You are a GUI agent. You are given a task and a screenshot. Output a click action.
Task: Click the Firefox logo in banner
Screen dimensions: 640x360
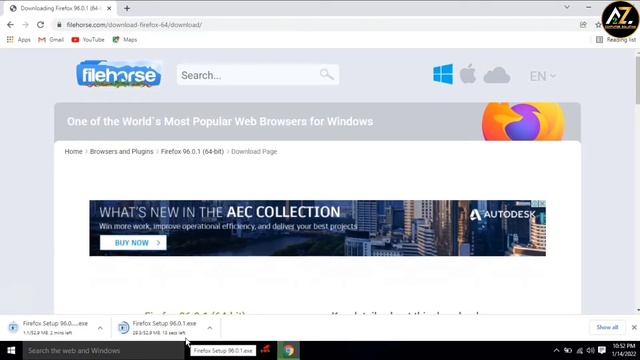pyautogui.click(x=524, y=122)
